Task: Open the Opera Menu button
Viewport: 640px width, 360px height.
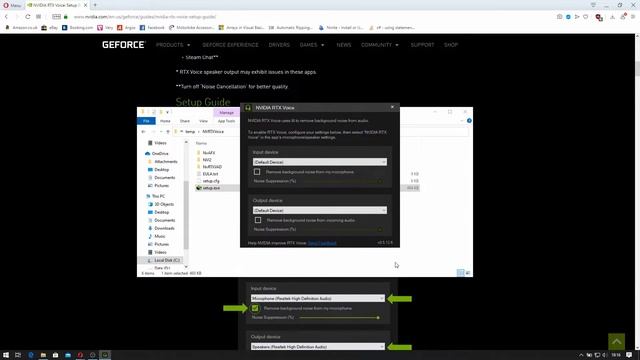Action: (12, 5)
